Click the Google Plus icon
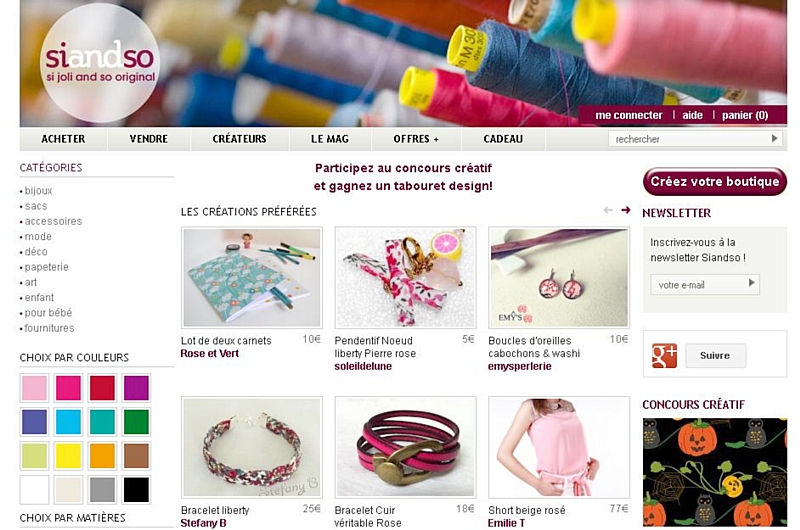800x530 pixels. tap(664, 356)
